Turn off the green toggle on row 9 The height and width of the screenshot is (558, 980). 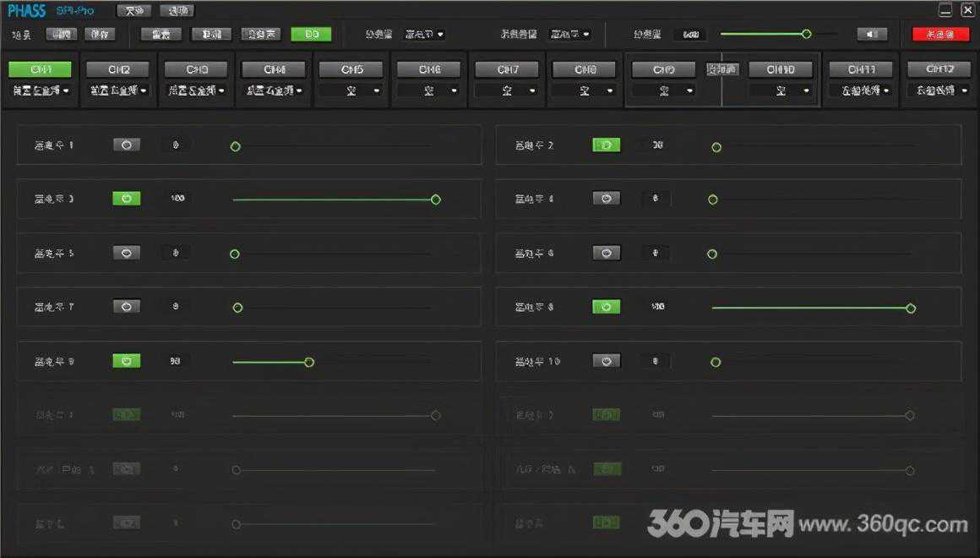tap(127, 361)
